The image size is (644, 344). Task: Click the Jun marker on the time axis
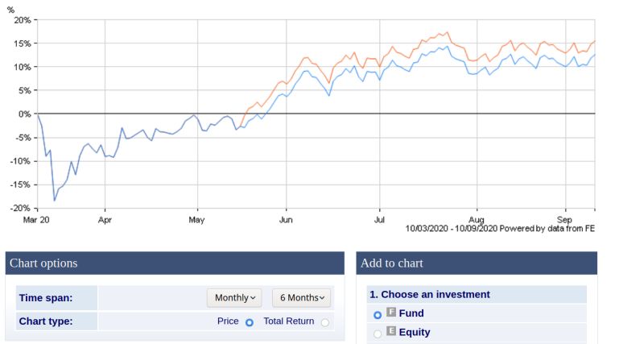point(287,218)
